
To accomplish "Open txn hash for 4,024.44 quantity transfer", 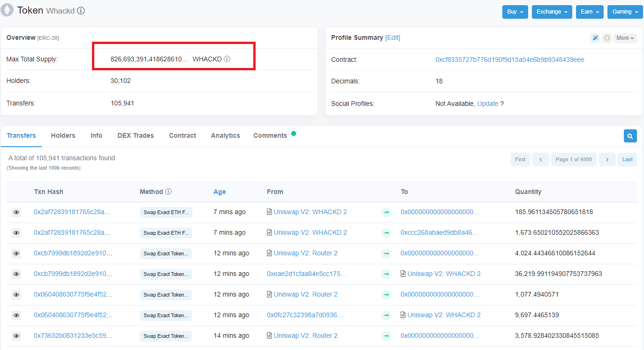I will 73,253.
